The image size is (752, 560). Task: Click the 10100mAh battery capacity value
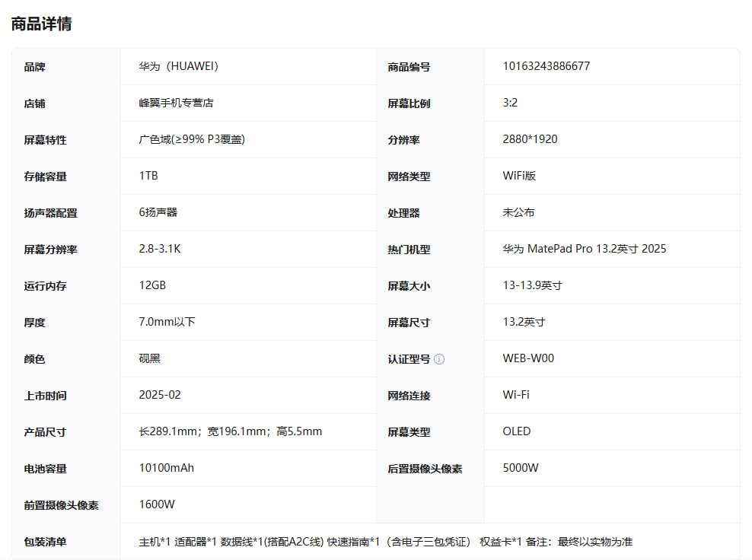(x=166, y=468)
